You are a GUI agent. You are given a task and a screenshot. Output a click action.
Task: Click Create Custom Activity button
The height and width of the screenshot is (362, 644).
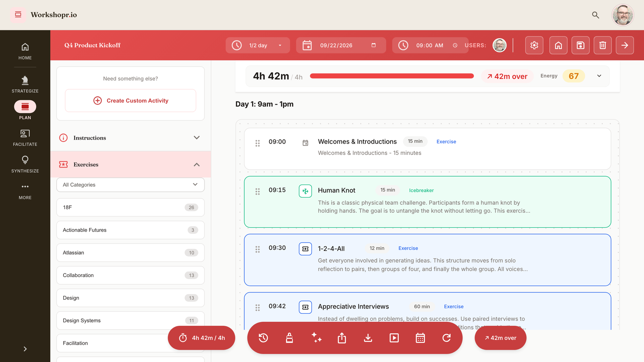130,101
